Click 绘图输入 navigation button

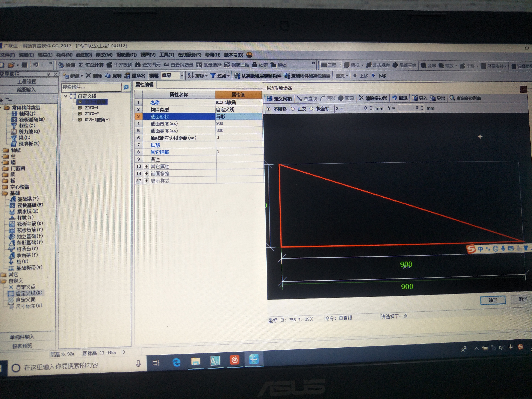(26, 90)
